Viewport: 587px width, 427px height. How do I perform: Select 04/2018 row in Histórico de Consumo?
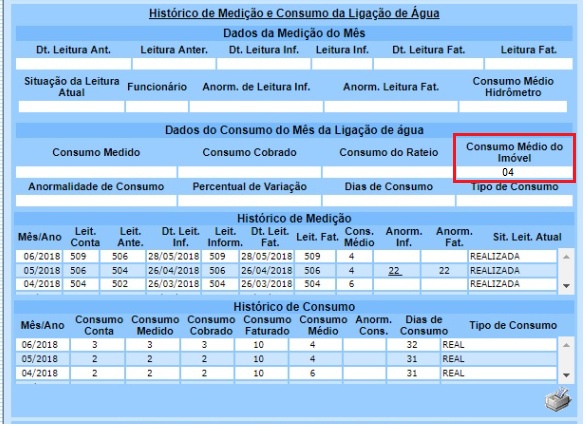tap(286, 373)
